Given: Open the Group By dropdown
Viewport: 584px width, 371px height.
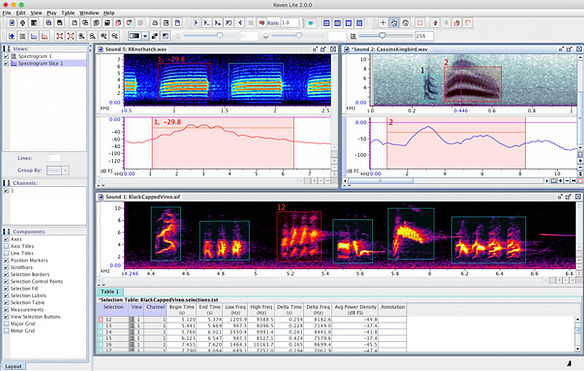Looking at the screenshot, I should pos(58,170).
